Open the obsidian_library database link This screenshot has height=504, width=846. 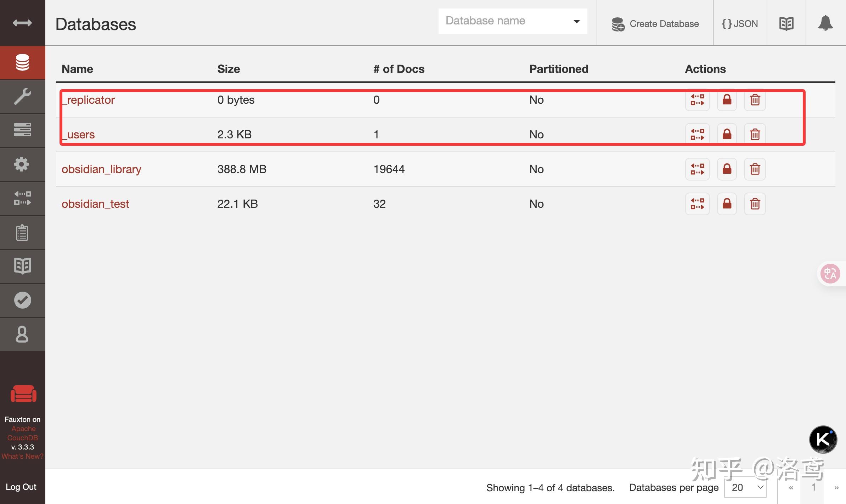coord(101,169)
